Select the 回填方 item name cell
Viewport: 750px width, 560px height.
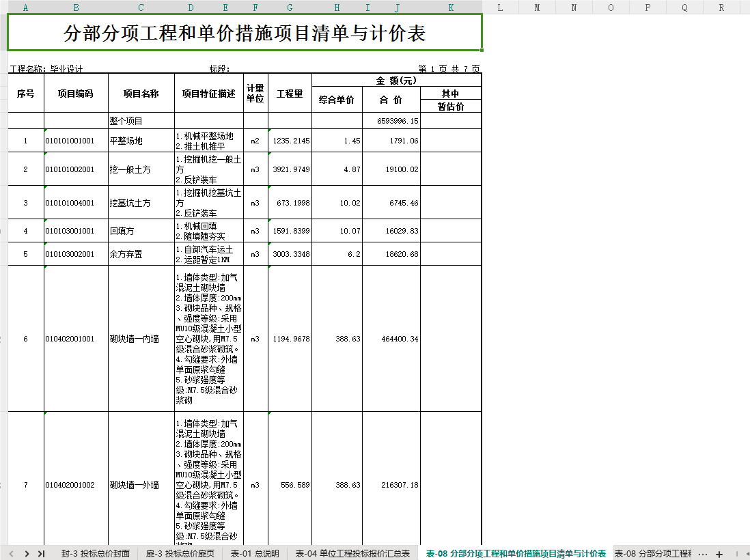(141, 231)
